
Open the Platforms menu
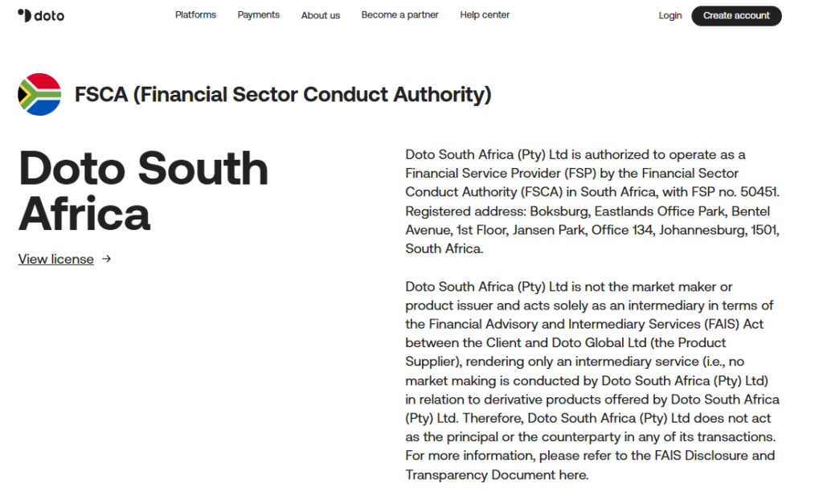(196, 14)
